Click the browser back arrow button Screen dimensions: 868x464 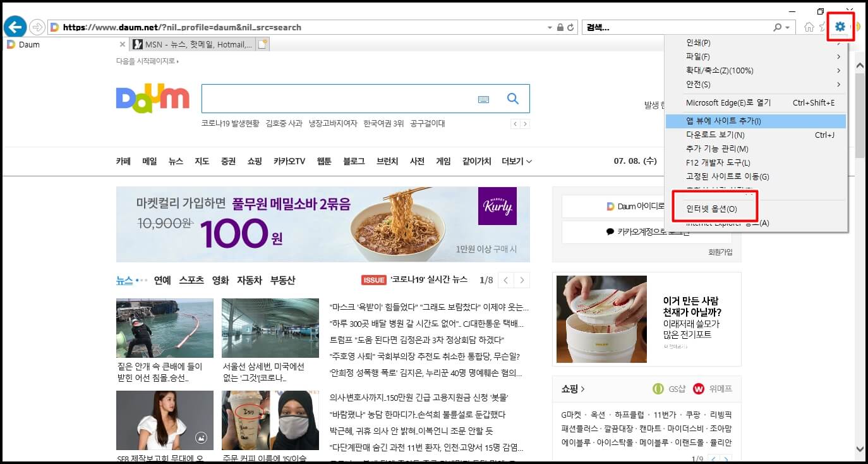15,27
